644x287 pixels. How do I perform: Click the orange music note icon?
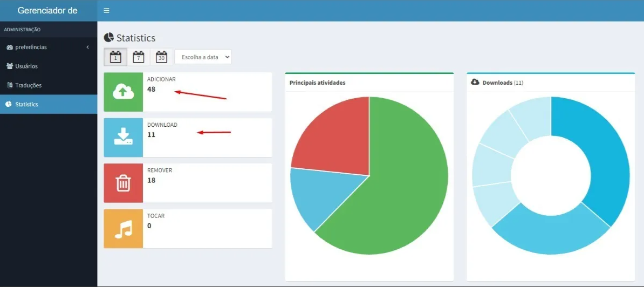click(x=124, y=229)
